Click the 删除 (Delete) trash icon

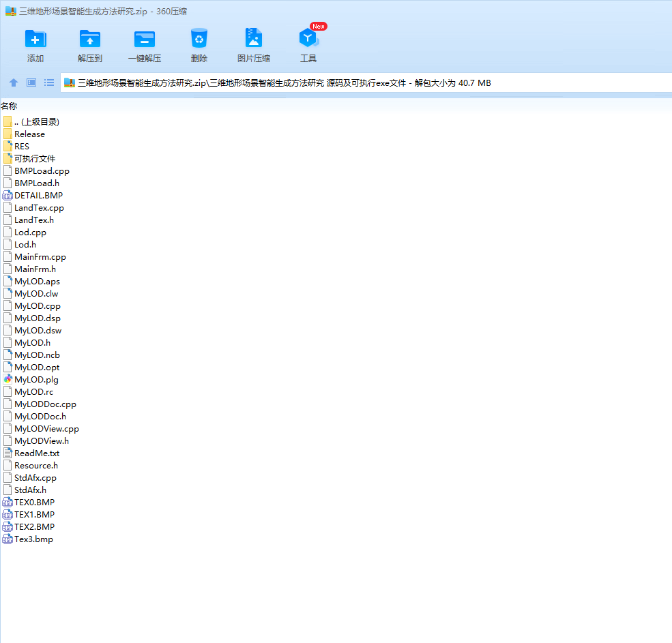(x=199, y=39)
